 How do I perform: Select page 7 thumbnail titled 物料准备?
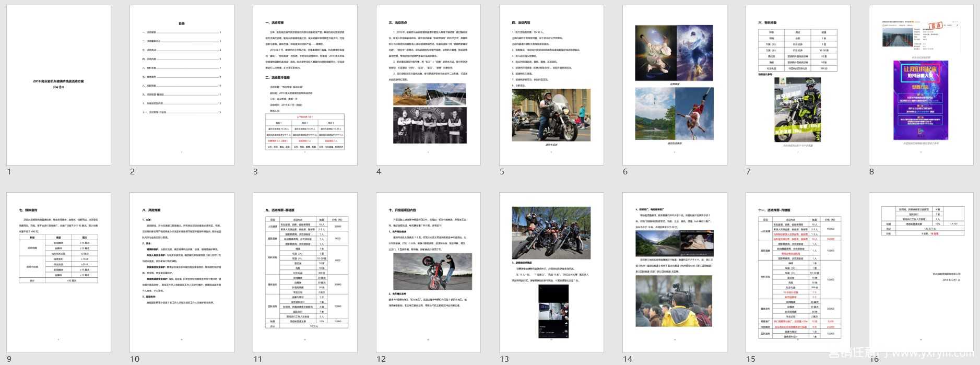click(798, 86)
